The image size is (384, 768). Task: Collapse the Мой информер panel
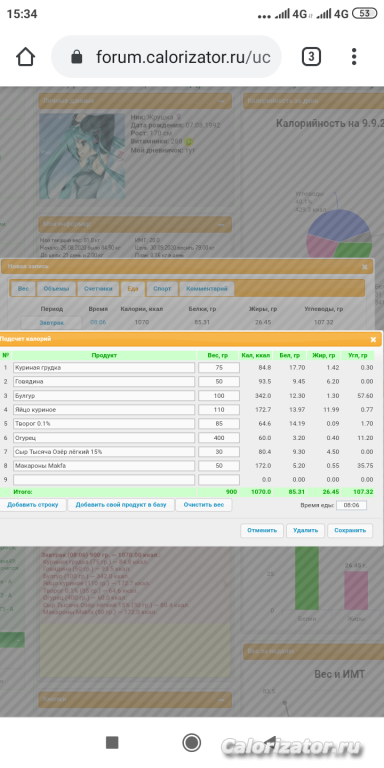pos(222,224)
